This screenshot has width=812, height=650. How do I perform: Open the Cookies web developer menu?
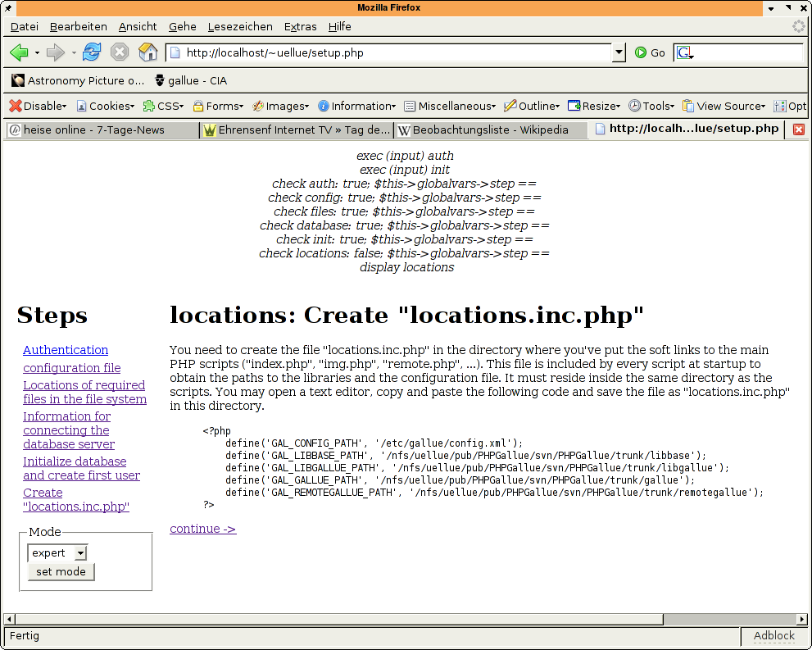(106, 106)
